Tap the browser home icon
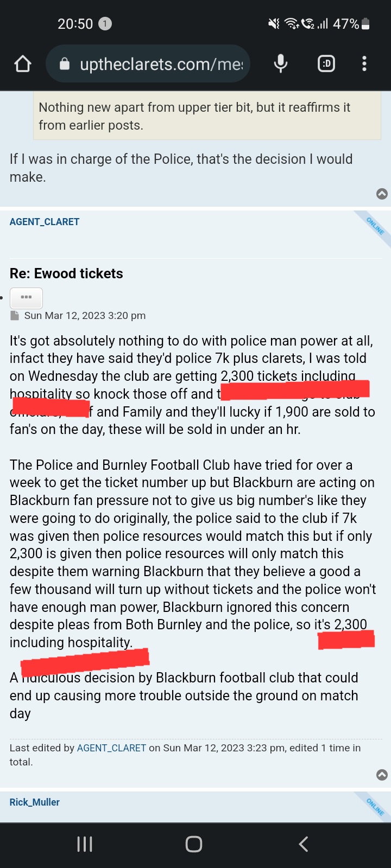391x868 pixels. pyautogui.click(x=23, y=64)
